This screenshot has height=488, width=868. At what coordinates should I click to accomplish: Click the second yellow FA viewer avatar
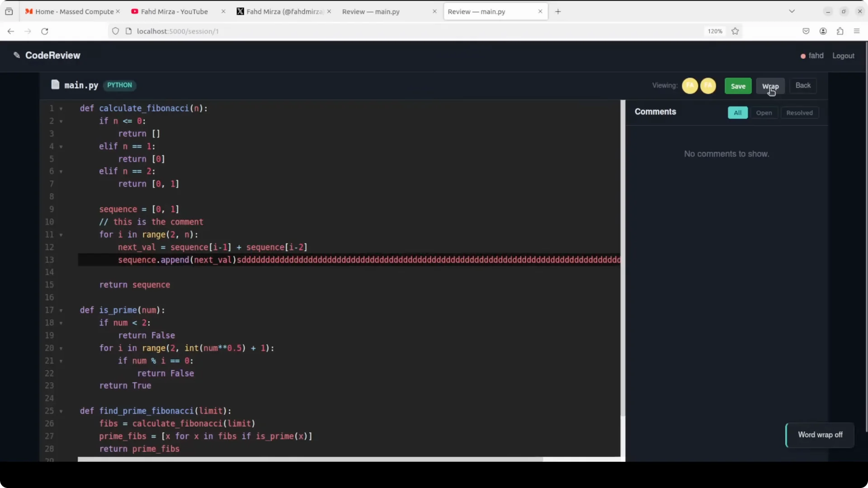708,85
